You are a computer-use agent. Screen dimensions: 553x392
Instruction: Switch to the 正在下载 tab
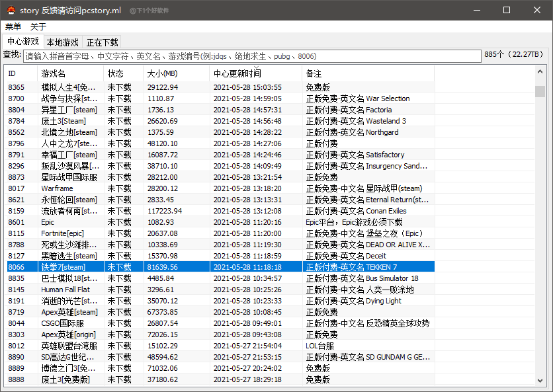(103, 42)
